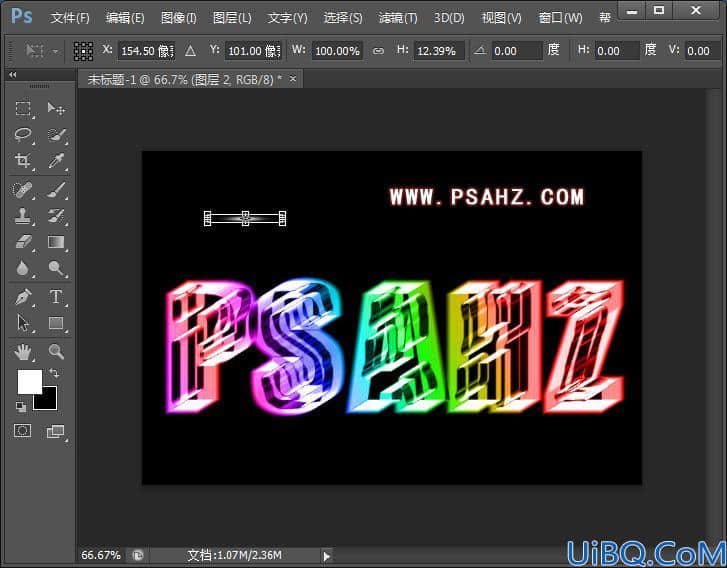Change screen mode in the toolbox
727x568 pixels.
pos(56,431)
